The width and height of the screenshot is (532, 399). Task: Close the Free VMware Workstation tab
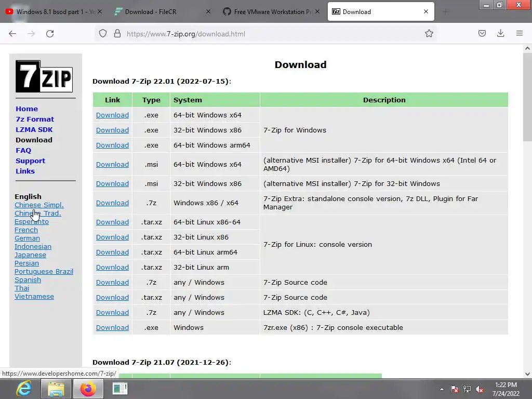(317, 11)
